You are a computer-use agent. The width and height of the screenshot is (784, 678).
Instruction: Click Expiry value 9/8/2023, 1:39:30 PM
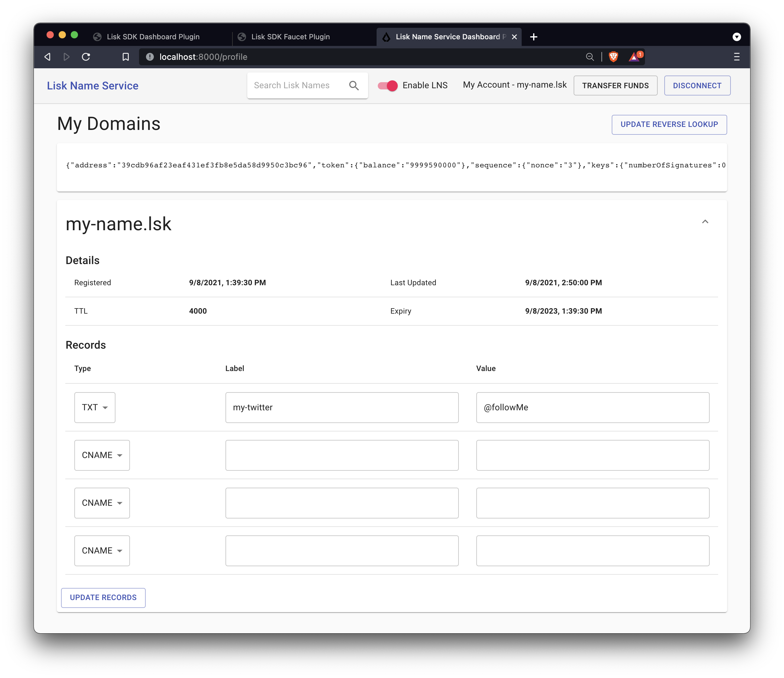tap(563, 311)
